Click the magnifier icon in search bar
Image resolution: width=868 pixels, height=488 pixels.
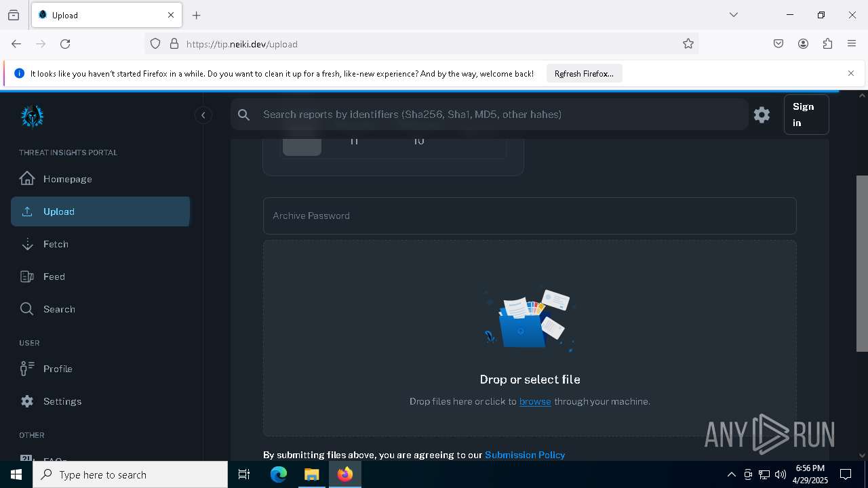(x=244, y=115)
